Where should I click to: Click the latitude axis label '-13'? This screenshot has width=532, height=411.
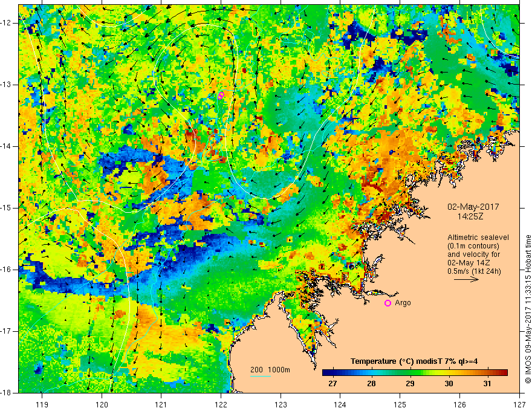7,85
